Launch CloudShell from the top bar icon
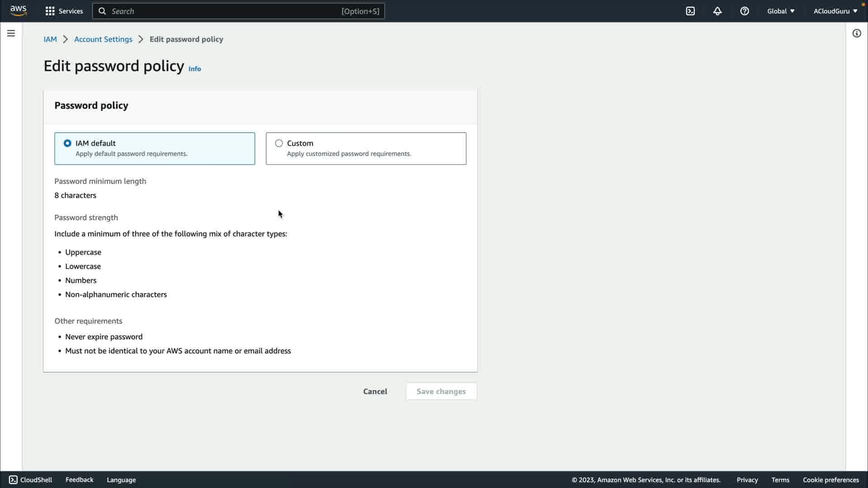Image resolution: width=868 pixels, height=488 pixels. [690, 11]
